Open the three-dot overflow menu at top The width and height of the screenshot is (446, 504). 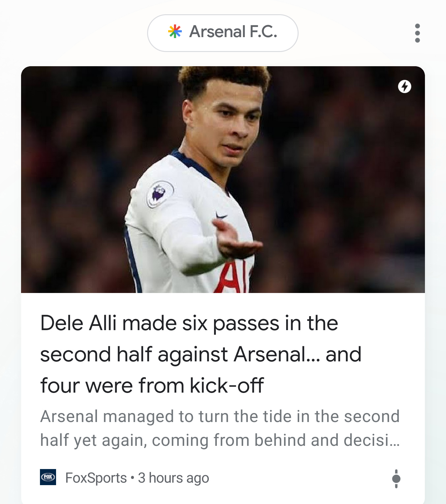pyautogui.click(x=417, y=33)
